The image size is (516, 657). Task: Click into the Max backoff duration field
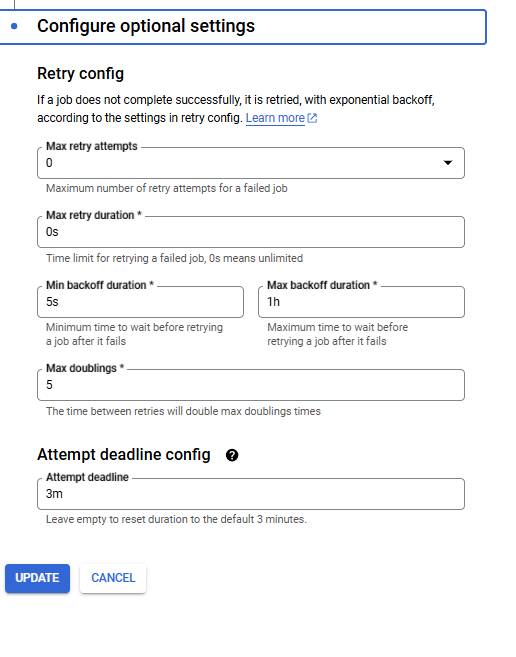click(361, 302)
